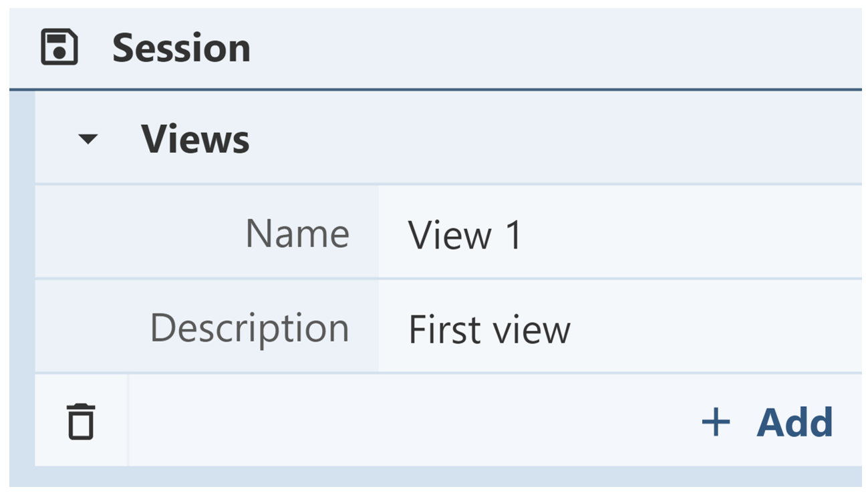This screenshot has height=493, width=868.
Task: Click the plus icon beside Add
Action: (x=716, y=422)
